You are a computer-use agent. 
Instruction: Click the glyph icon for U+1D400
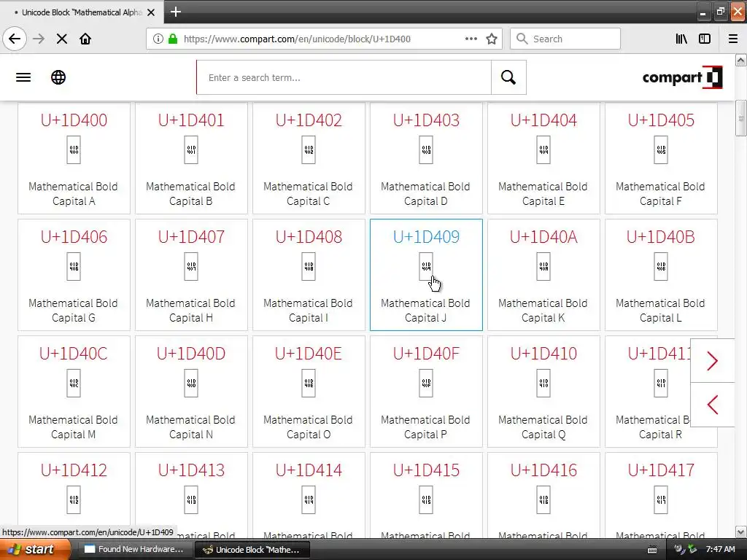tap(74, 149)
